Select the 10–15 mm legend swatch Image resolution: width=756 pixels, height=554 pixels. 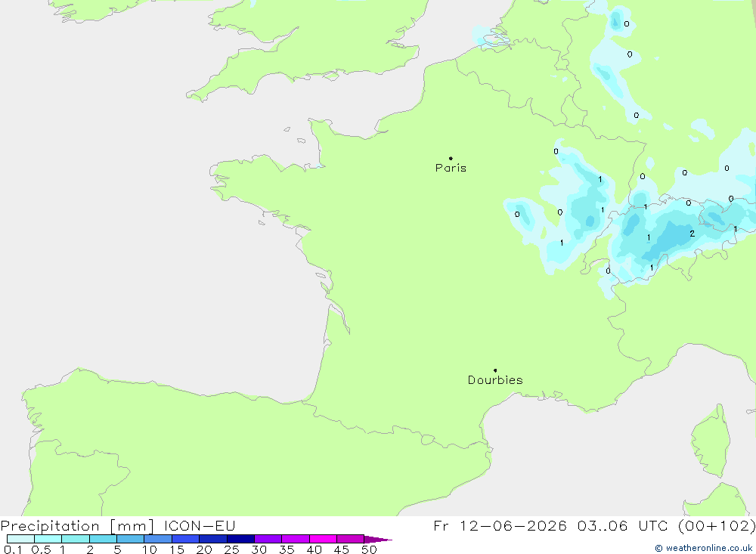pyautogui.click(x=158, y=539)
